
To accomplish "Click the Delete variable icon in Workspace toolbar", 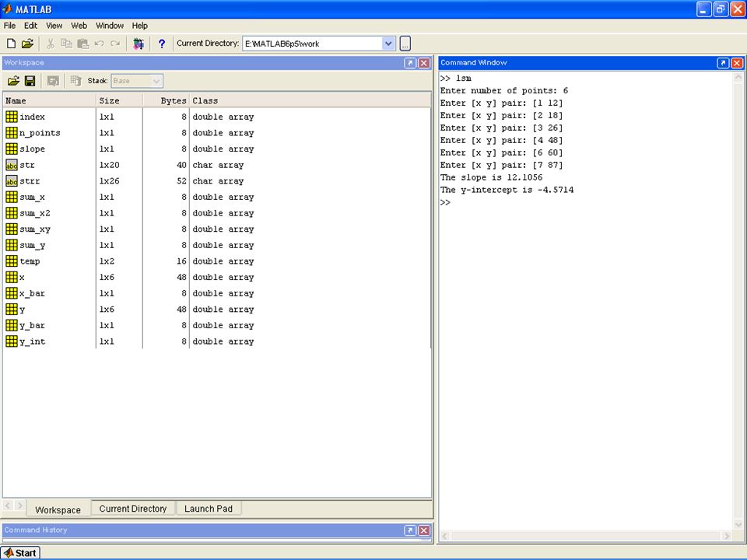I will pyautogui.click(x=75, y=81).
